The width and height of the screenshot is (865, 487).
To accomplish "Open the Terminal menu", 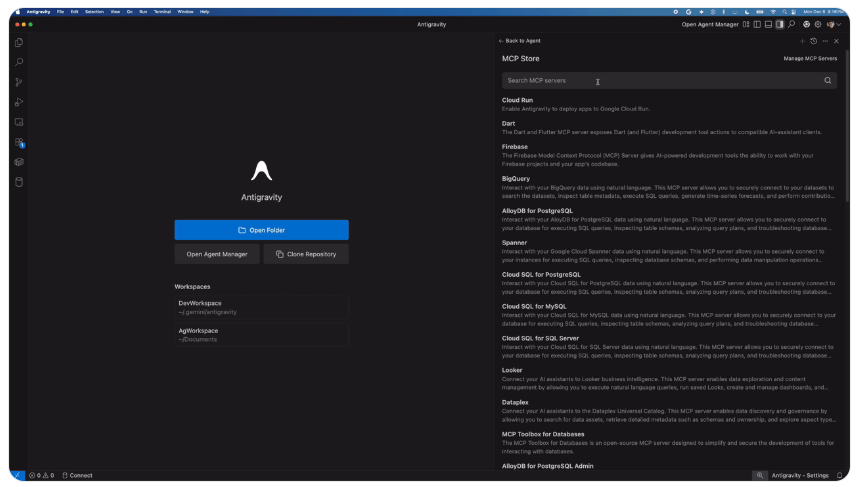I will point(162,12).
